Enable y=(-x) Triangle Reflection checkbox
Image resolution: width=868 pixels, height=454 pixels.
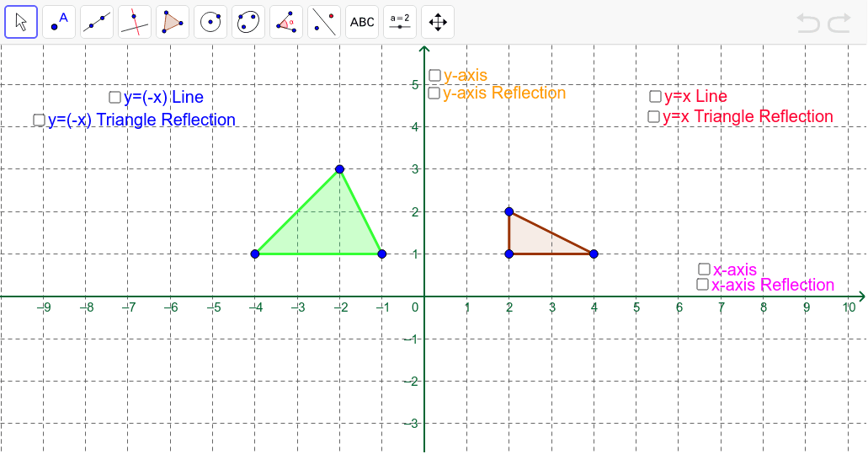[x=39, y=120]
